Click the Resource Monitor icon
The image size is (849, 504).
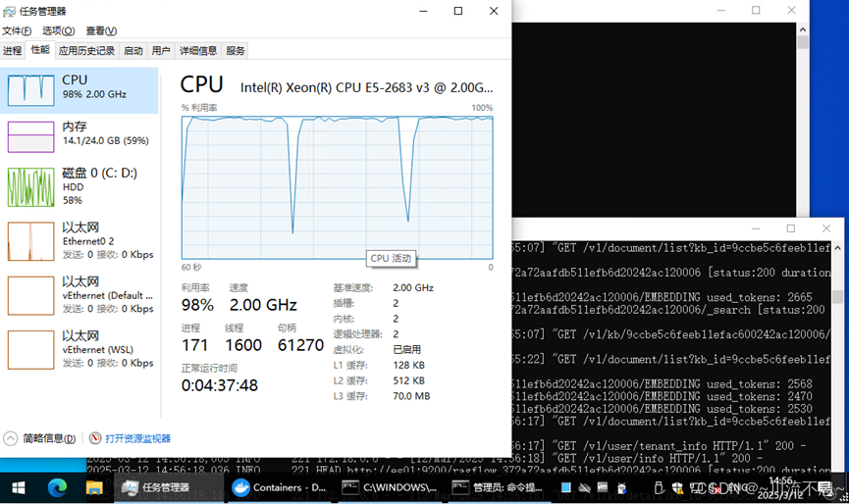point(95,438)
